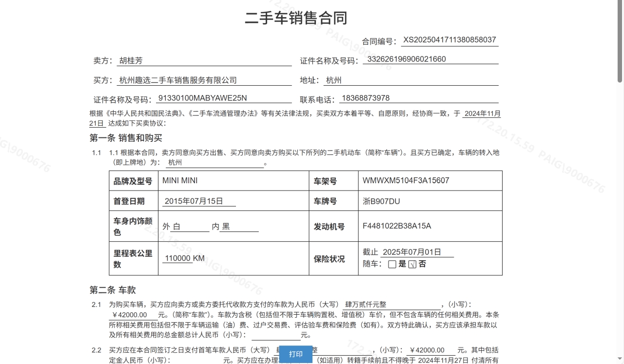
Task: Click the label 里程表公里数
Action: pos(133,259)
